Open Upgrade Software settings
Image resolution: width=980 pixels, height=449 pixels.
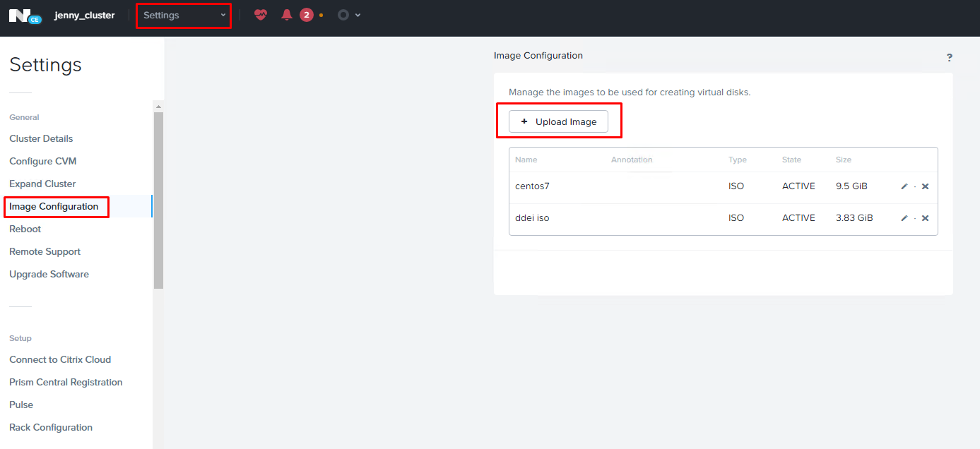coord(49,275)
